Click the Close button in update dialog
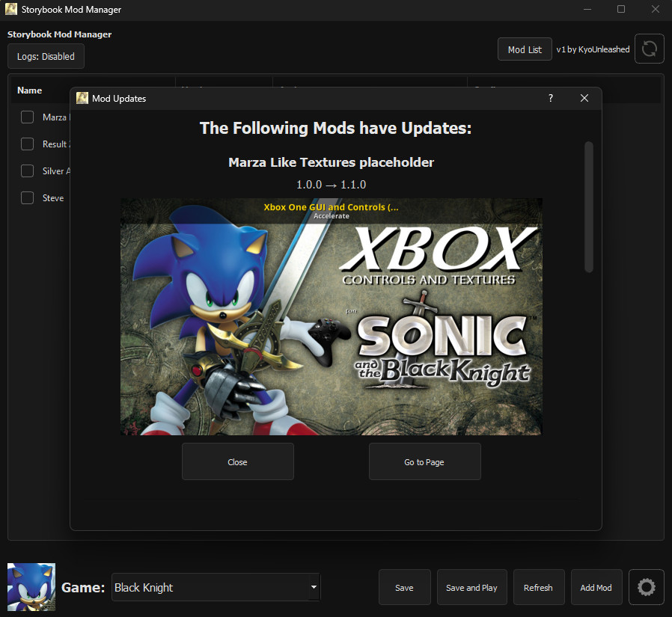672x617 pixels. click(238, 461)
